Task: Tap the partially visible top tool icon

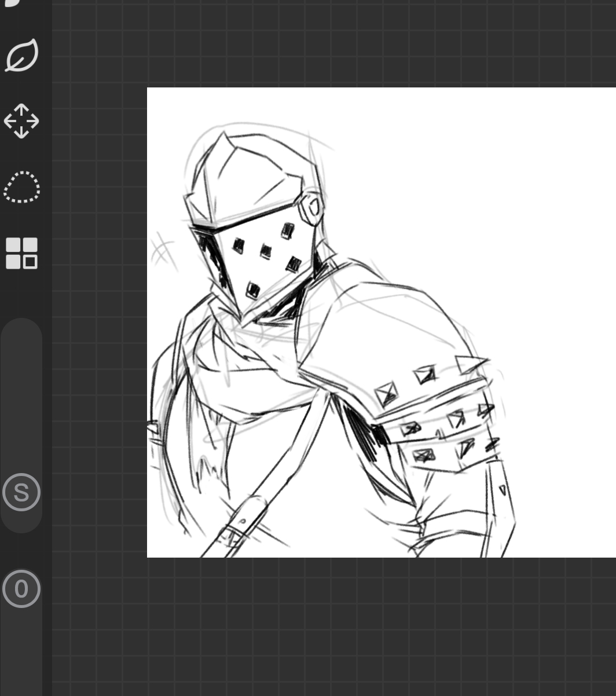Action: (13, 3)
